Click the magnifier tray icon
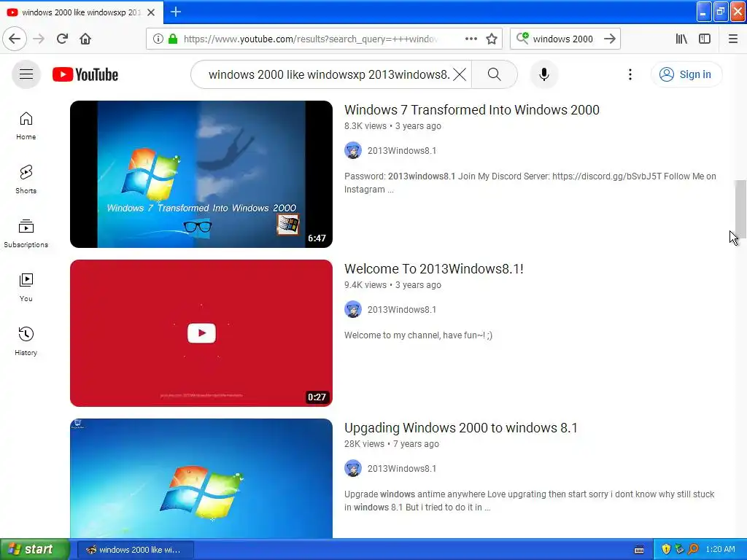Viewport: 747px width, 560px height. pyautogui.click(x=693, y=550)
